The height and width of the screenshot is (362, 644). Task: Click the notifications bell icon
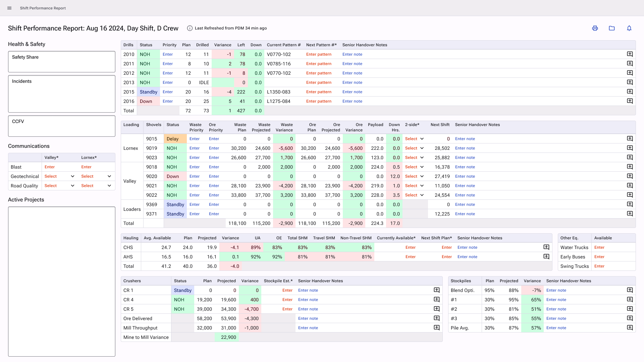click(629, 28)
